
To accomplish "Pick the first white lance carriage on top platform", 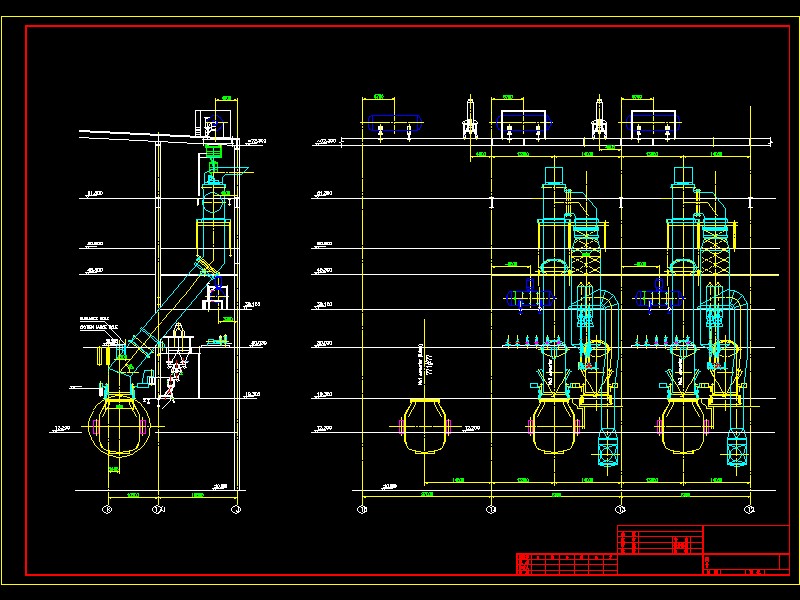I will coord(470,118).
